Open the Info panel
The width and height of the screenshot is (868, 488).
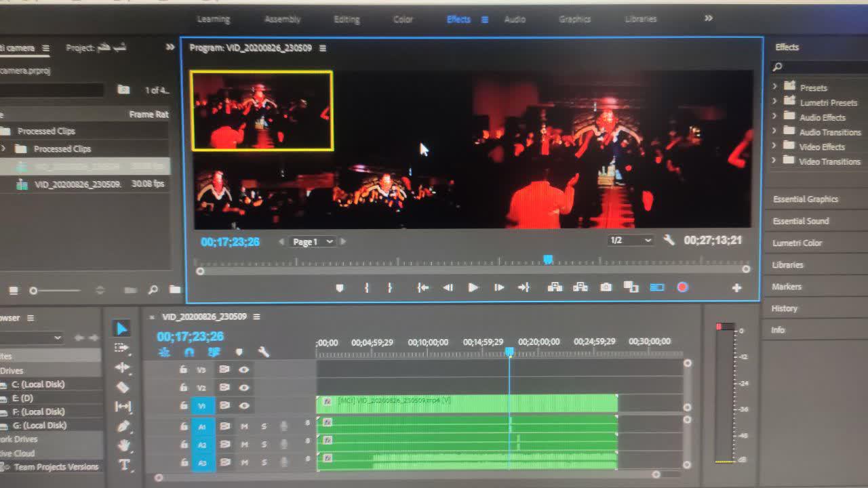click(778, 330)
